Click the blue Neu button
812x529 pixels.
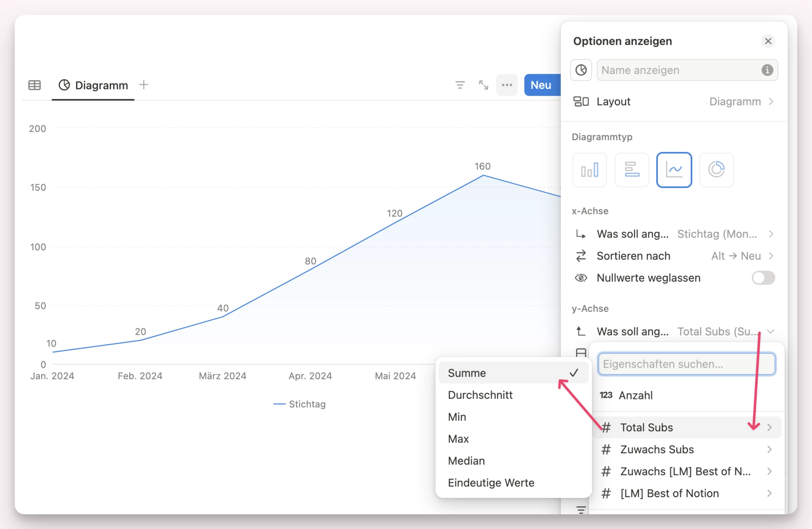pos(542,85)
